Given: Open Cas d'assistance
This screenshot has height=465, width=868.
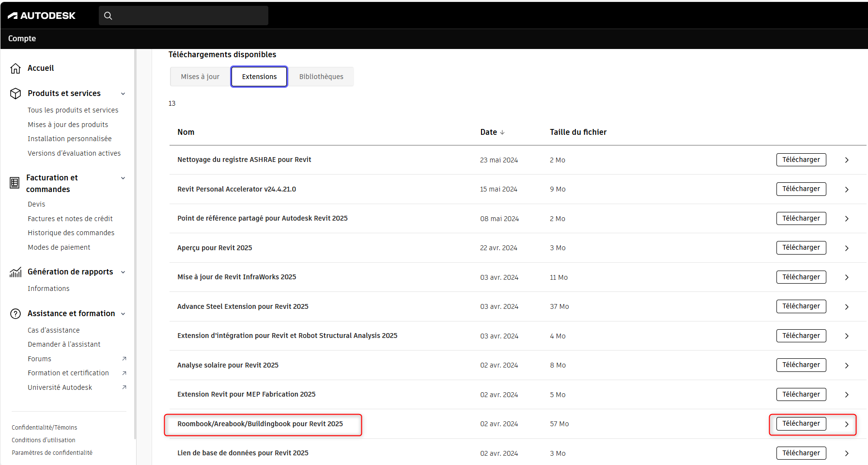Looking at the screenshot, I should click(54, 330).
